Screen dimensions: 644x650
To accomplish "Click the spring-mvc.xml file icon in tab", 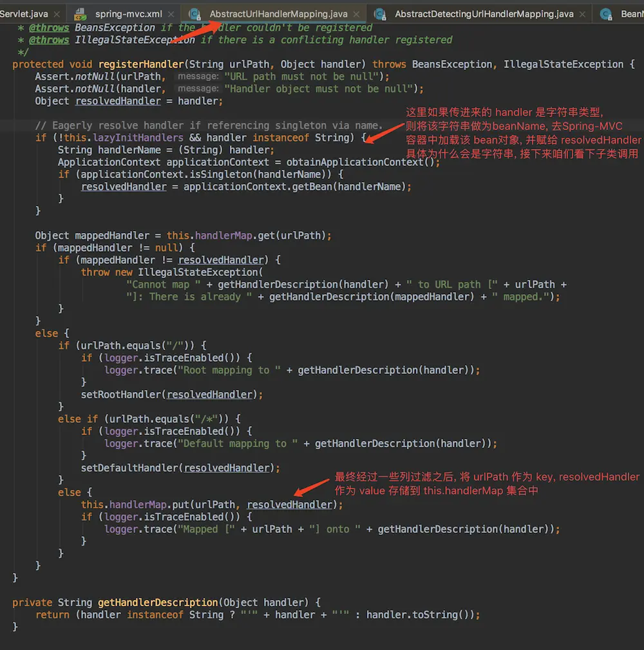I will coord(80,14).
